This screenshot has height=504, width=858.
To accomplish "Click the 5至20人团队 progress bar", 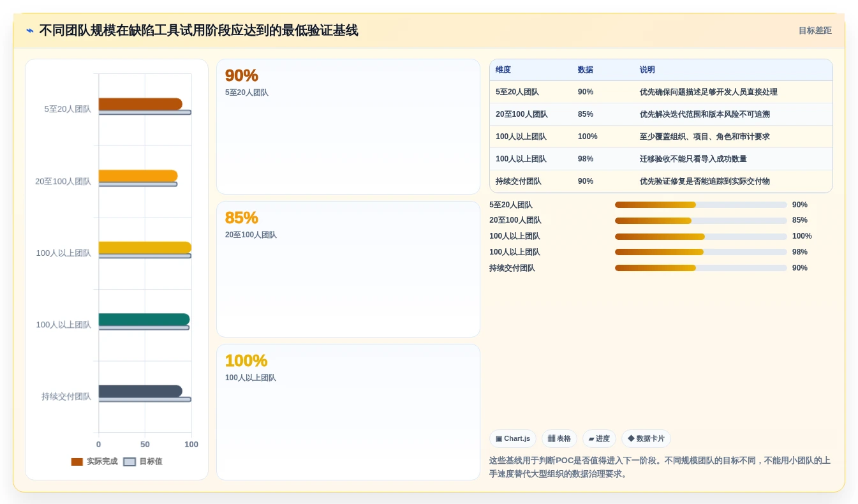I will pyautogui.click(x=700, y=205).
